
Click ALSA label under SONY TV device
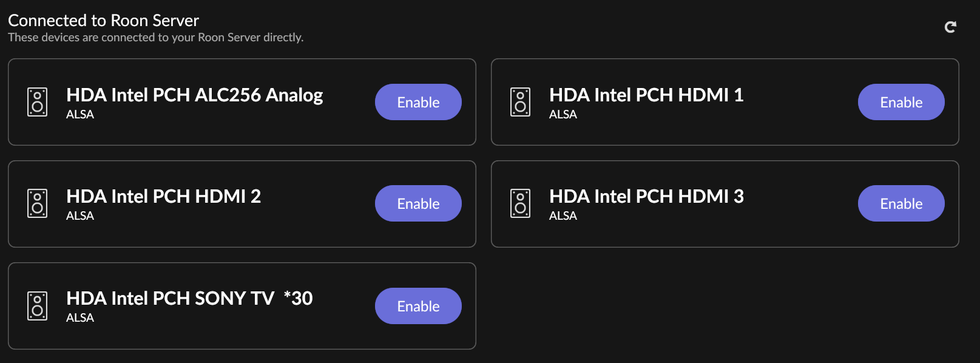click(x=80, y=317)
